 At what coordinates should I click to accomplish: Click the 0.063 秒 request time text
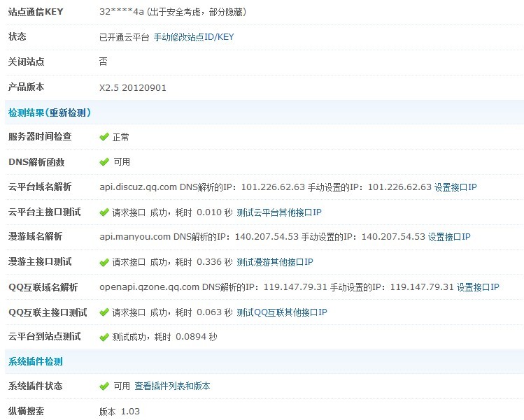215,312
